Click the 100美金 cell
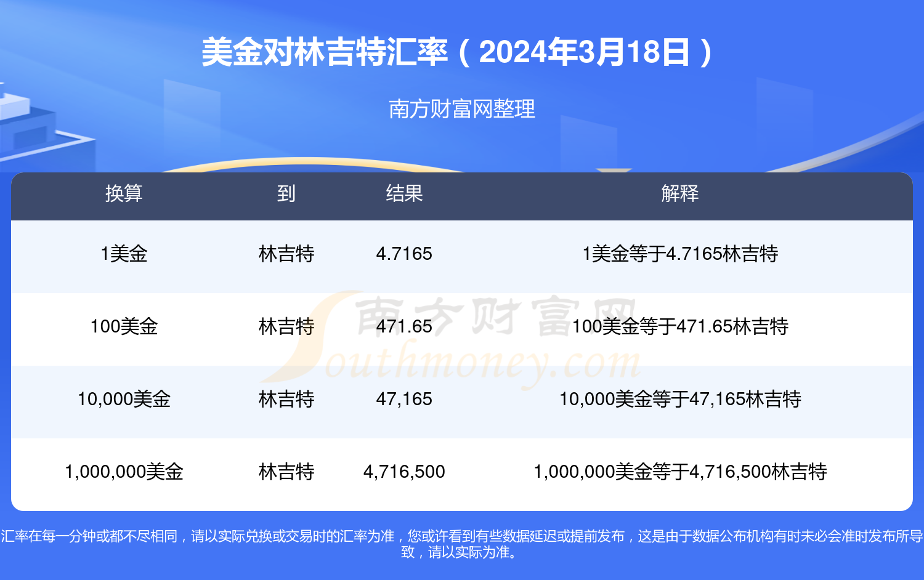The width and height of the screenshot is (924, 580). 124,326
